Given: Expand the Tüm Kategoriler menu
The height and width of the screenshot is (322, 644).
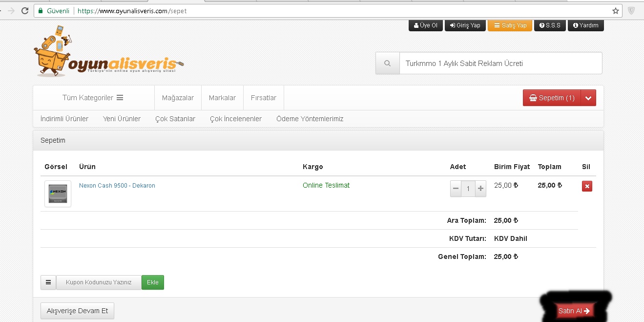Looking at the screenshot, I should pyautogui.click(x=93, y=98).
